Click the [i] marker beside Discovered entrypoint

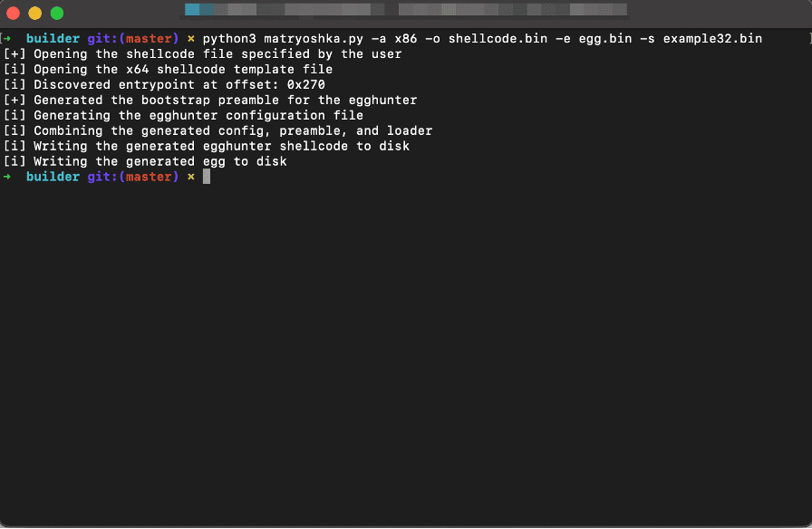click(x=14, y=84)
